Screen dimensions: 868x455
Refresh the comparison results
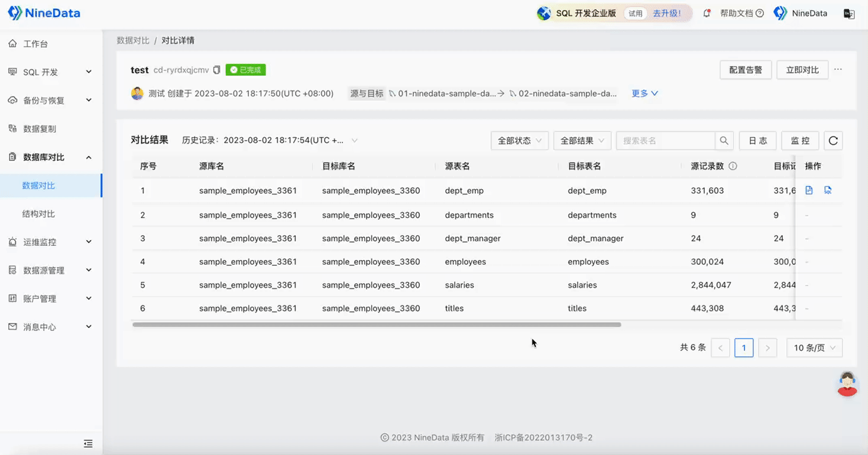[x=833, y=141]
